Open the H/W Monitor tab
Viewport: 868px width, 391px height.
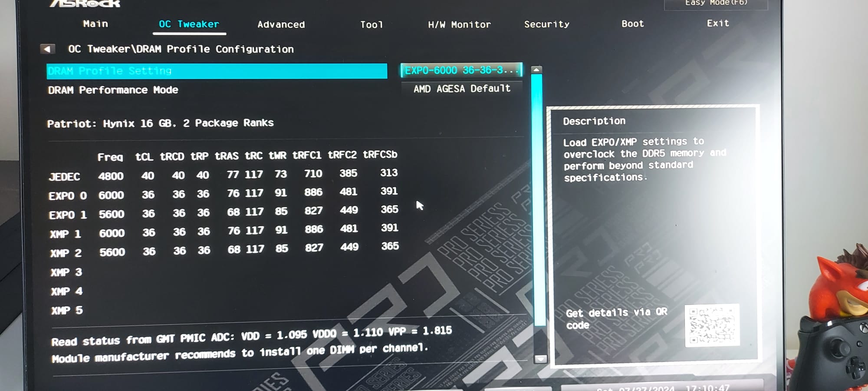(459, 25)
